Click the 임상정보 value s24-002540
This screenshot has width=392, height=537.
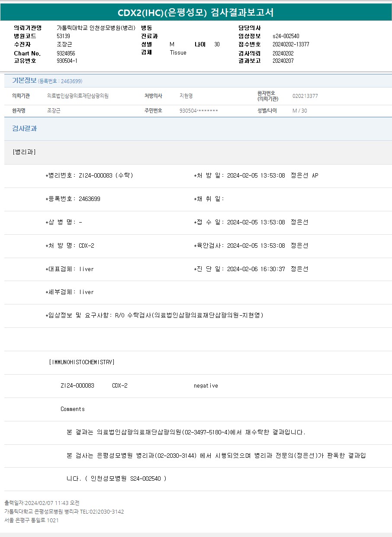coord(286,36)
